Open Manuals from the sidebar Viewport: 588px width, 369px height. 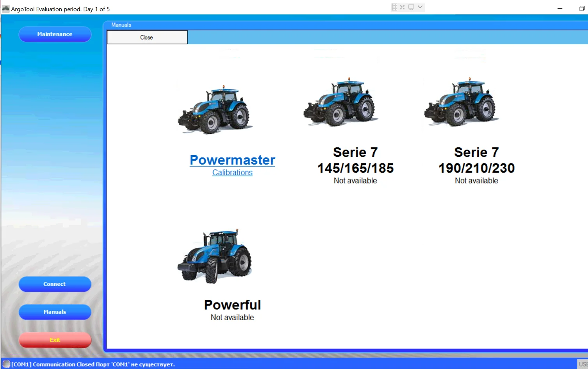pos(55,312)
